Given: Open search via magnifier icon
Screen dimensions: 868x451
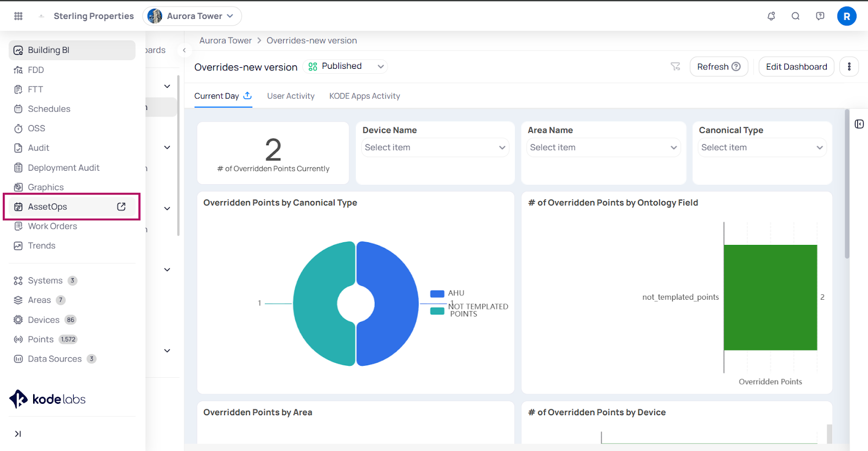Looking at the screenshot, I should tap(795, 16).
